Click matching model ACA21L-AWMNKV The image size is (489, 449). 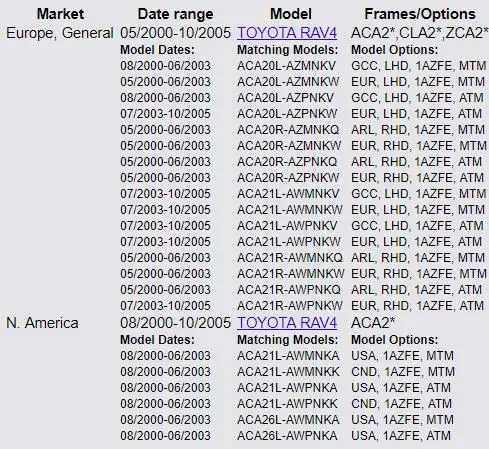coord(288,194)
